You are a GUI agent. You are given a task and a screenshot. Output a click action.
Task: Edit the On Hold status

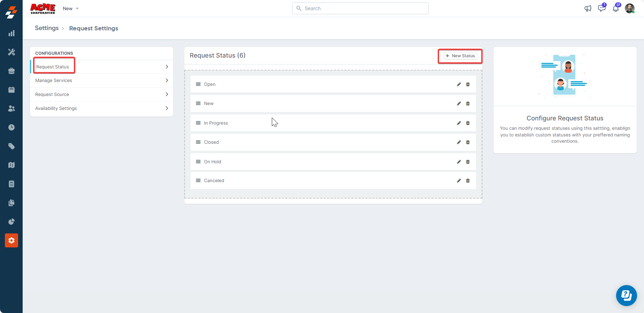pyautogui.click(x=459, y=162)
